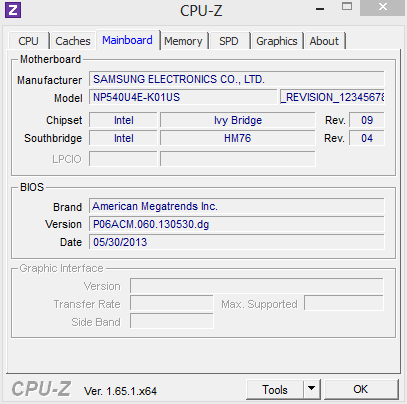407x404 pixels.
Task: Click the BIOS brand American Megatrends Inc.
Action: (237, 206)
